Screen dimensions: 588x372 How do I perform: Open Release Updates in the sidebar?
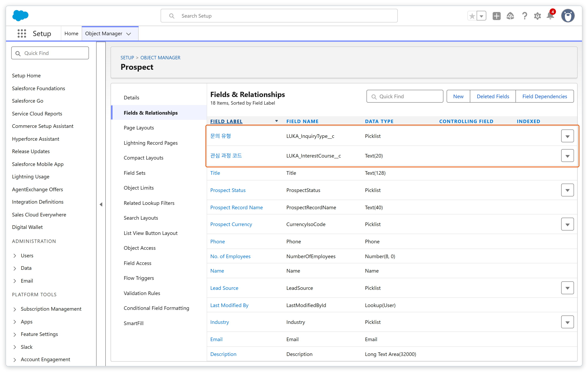point(31,151)
